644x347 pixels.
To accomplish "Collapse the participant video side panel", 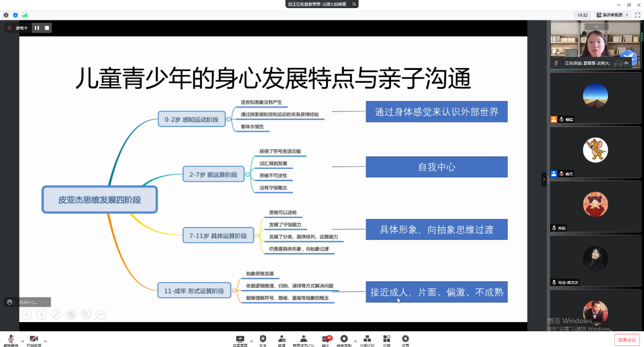I will click(544, 179).
